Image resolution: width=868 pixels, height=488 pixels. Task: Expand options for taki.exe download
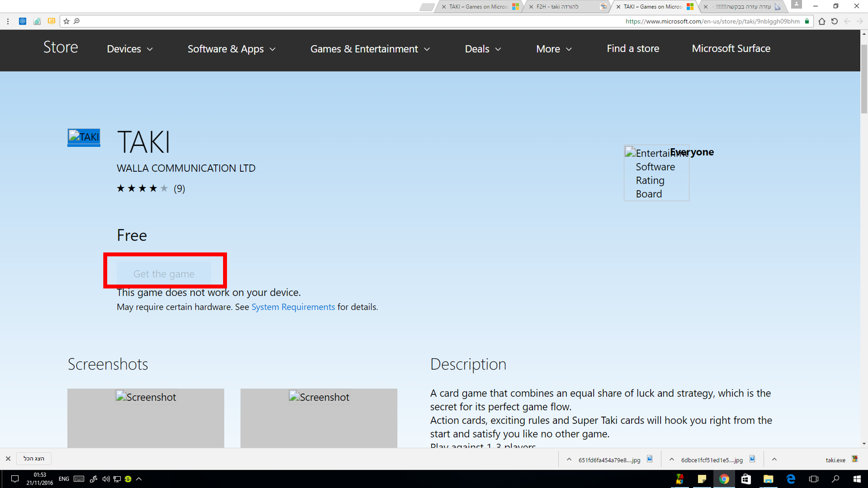click(x=774, y=459)
